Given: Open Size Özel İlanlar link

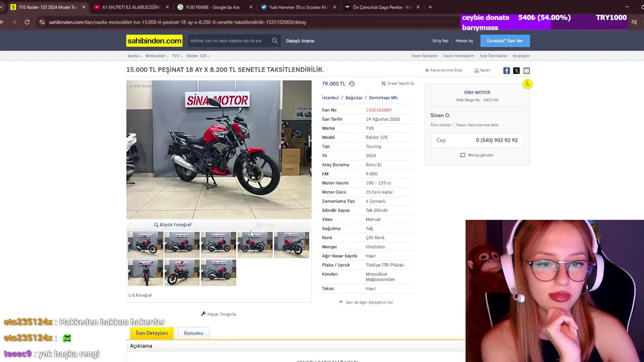Looking at the screenshot, I should point(494,56).
